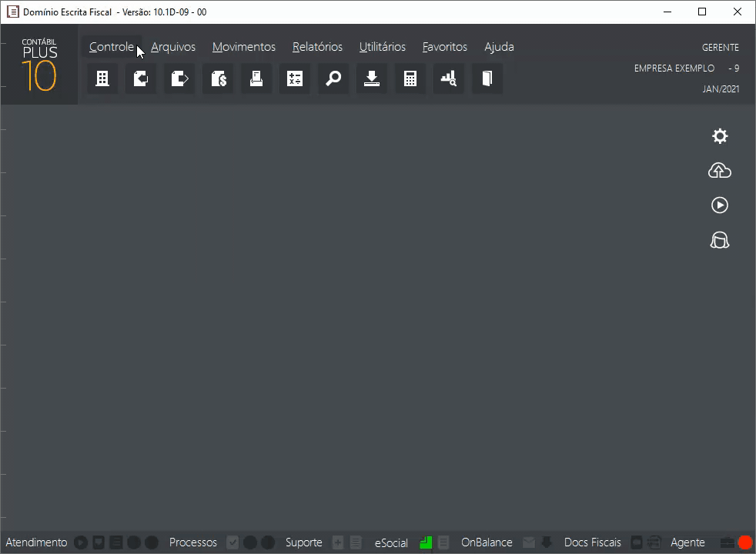
Task: Open the Arquivos menu
Action: [x=173, y=47]
